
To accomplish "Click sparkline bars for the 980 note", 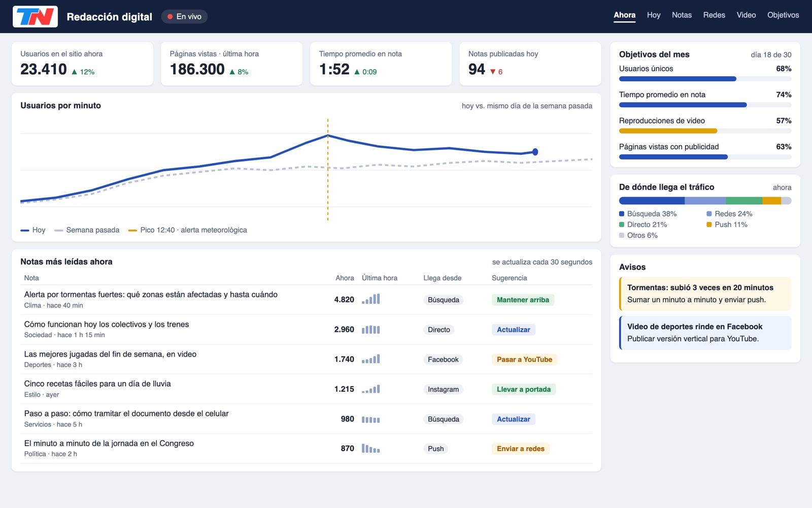I will pos(371,419).
